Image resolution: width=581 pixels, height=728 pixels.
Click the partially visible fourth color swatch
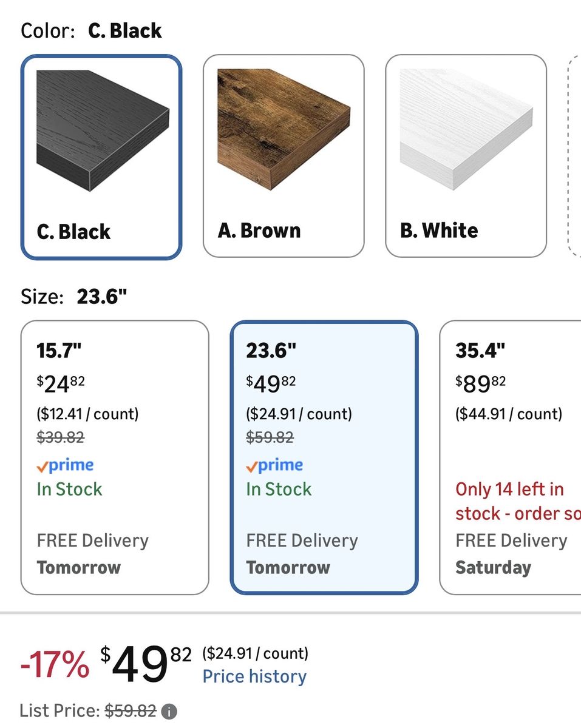point(576,153)
